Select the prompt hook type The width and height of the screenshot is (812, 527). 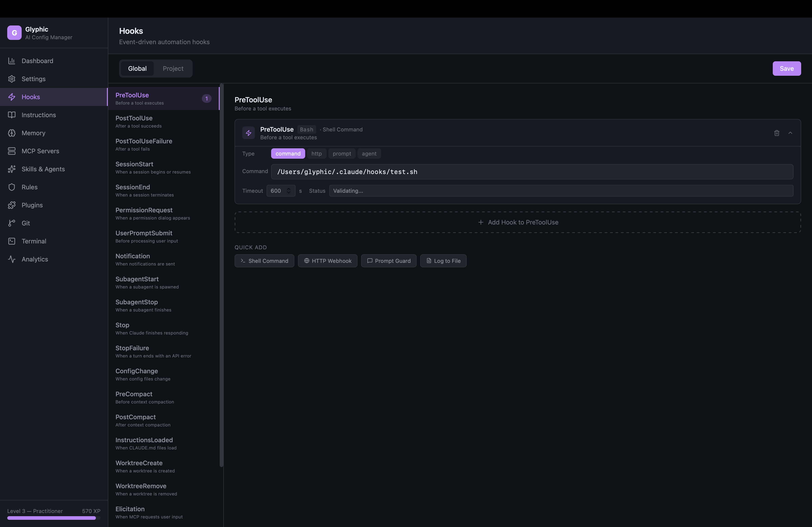pyautogui.click(x=341, y=154)
